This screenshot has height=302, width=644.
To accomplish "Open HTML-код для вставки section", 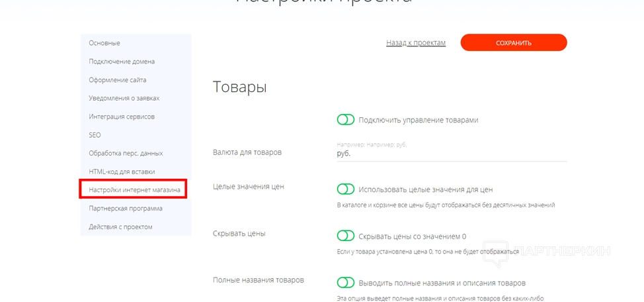I will tap(122, 172).
